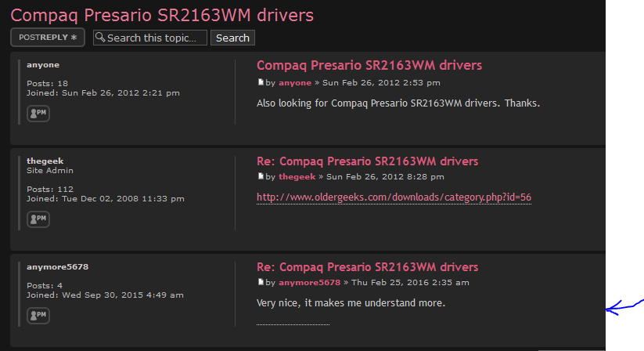Click the 'Also looking for Compaq Presario' message text
This screenshot has width=644, height=351.
click(398, 103)
